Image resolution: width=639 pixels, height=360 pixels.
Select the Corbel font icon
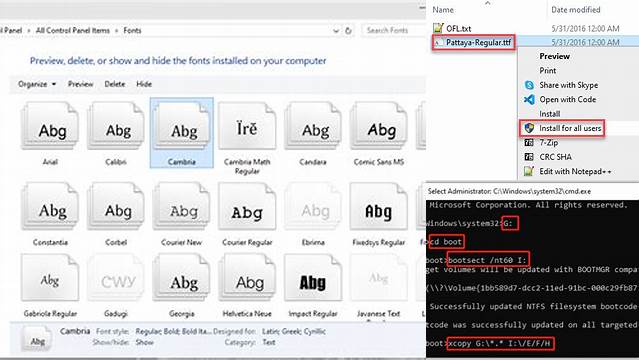pyautogui.click(x=116, y=206)
